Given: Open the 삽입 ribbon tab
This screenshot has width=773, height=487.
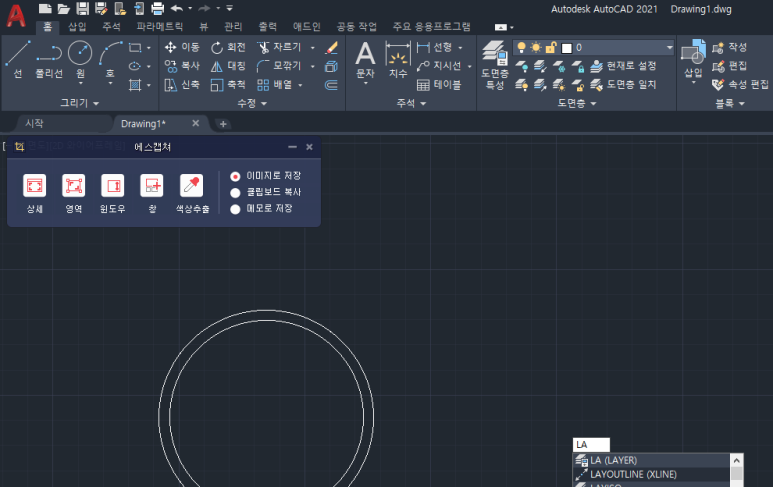Looking at the screenshot, I should (x=77, y=27).
